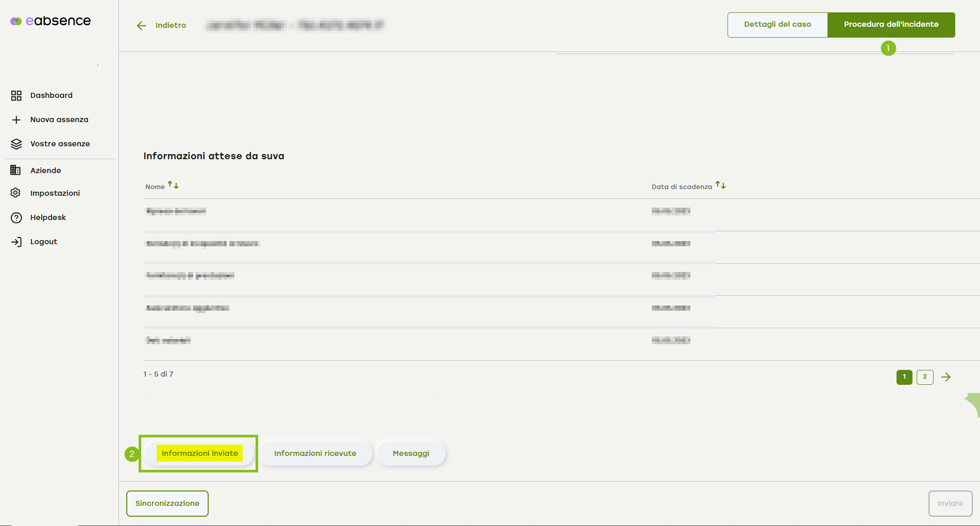This screenshot has height=526, width=980.
Task: Open Vostre assenze in sidebar
Action: pos(60,144)
